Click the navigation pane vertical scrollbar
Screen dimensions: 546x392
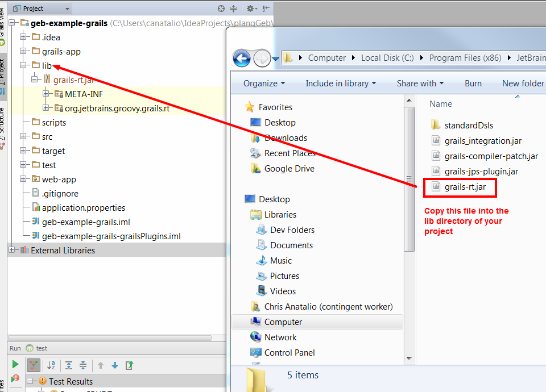tap(409, 179)
